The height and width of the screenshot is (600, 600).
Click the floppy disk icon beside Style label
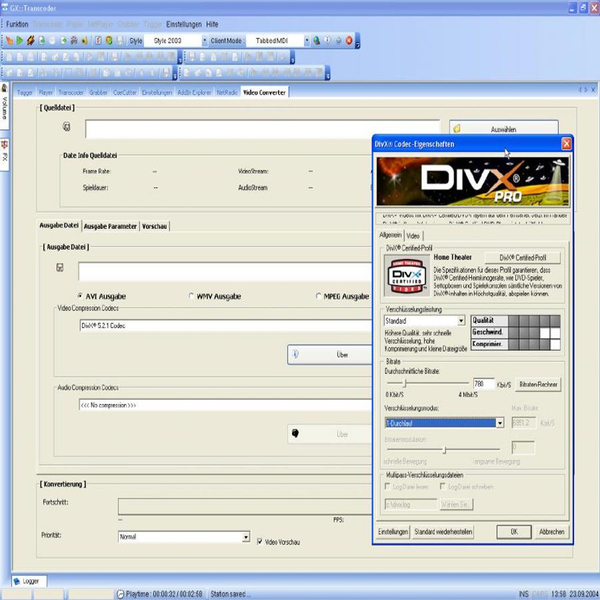click(120, 40)
